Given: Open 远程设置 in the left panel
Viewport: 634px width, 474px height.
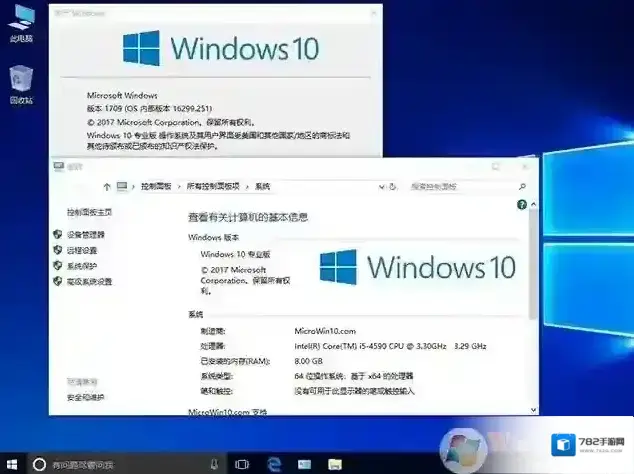Looking at the screenshot, I should (x=82, y=250).
